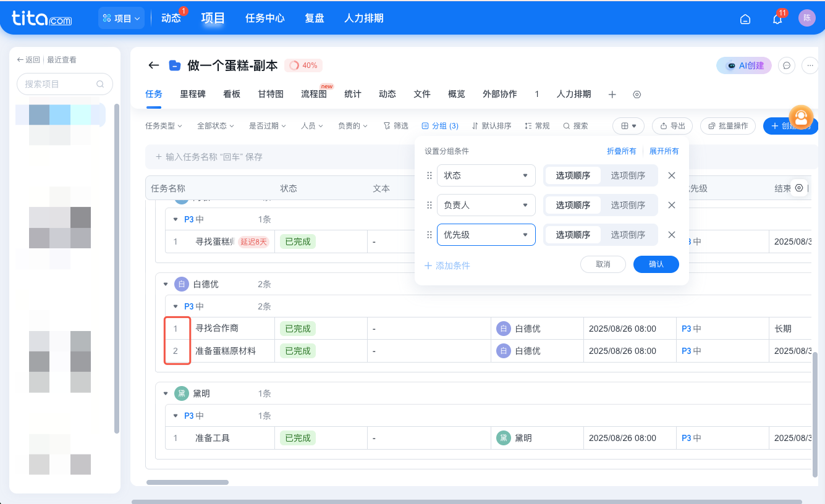Open the home icon in top bar
The image size is (825, 504).
[x=745, y=19]
